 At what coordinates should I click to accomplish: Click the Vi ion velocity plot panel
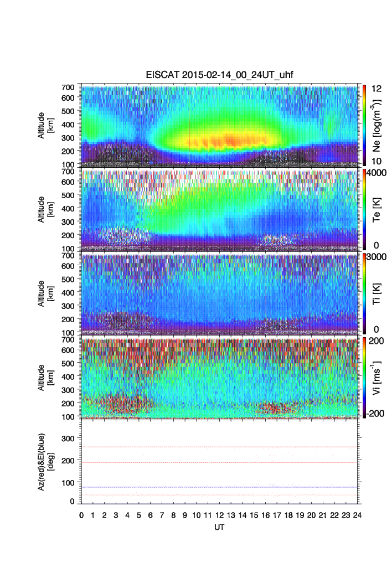click(219, 378)
